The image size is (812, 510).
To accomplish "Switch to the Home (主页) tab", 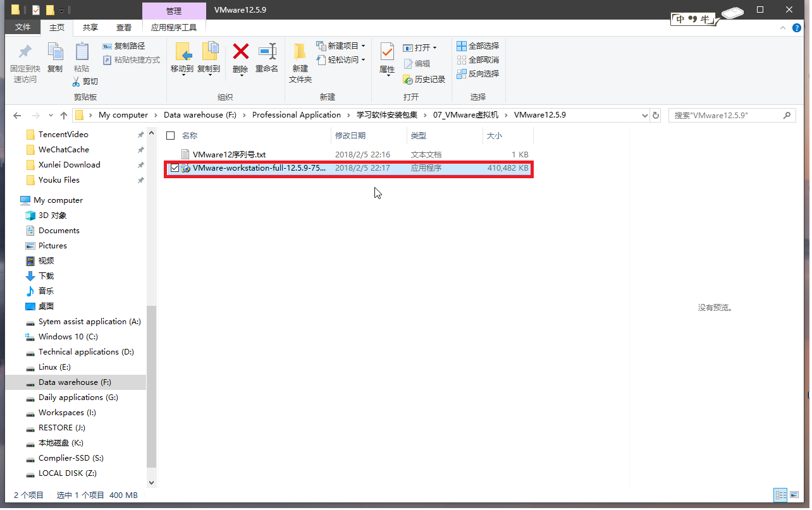I will click(57, 27).
